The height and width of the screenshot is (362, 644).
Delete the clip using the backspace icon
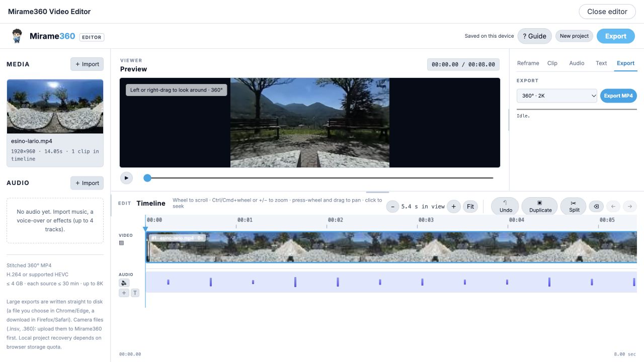[x=596, y=206]
